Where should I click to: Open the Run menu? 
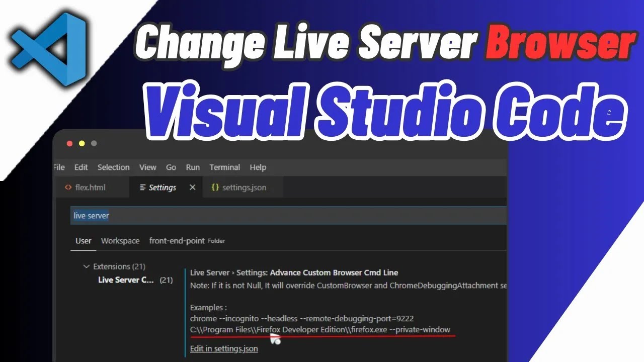pos(193,167)
